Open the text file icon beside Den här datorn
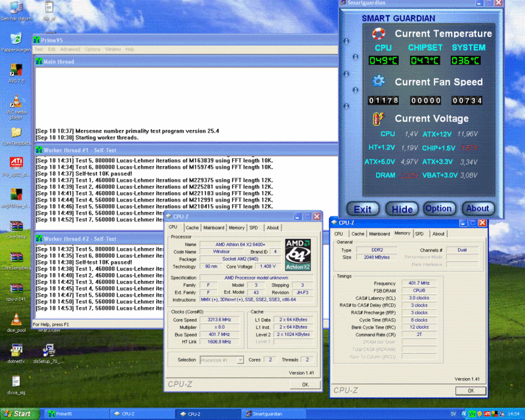 click(49, 8)
